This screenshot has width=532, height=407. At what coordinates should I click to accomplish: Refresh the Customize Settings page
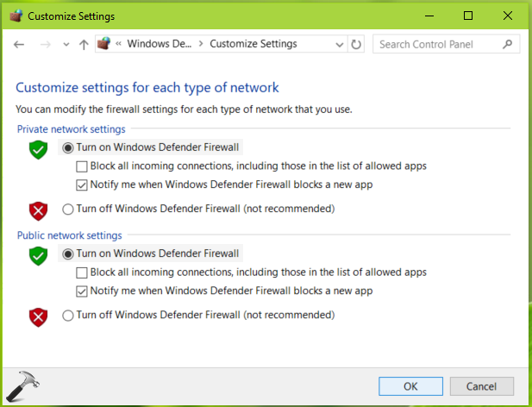[356, 45]
